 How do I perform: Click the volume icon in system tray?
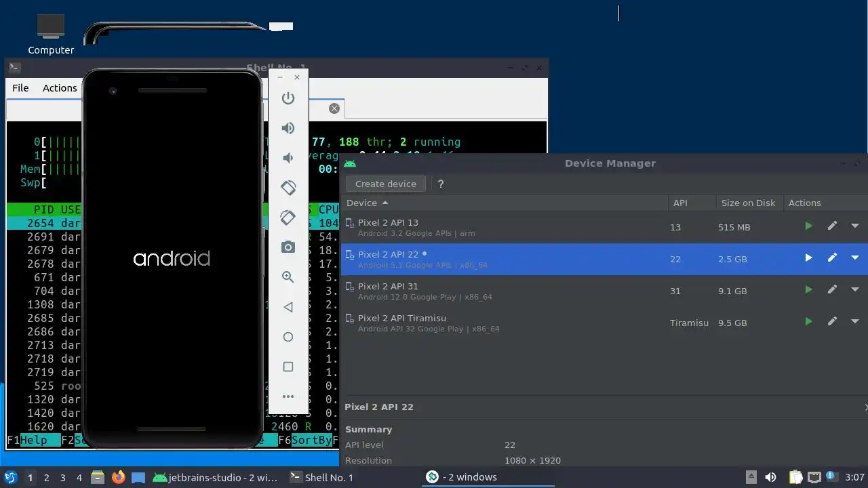click(770, 477)
